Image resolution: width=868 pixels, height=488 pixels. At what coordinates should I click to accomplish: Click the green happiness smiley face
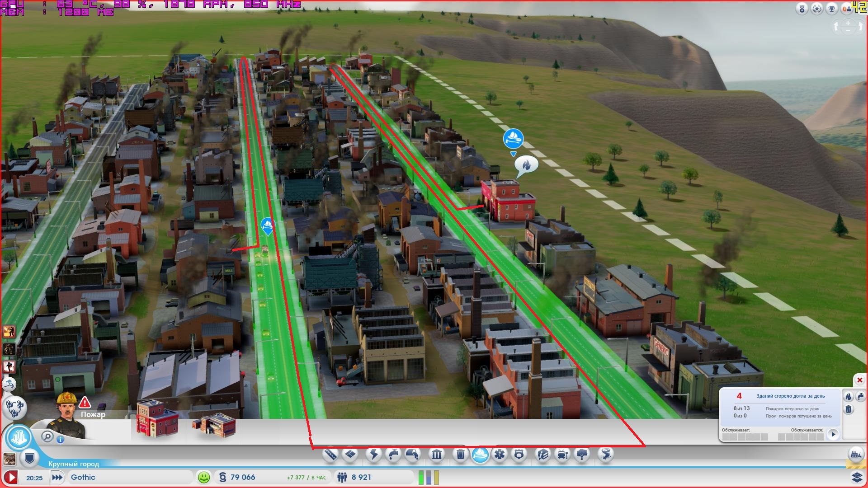[x=204, y=477]
